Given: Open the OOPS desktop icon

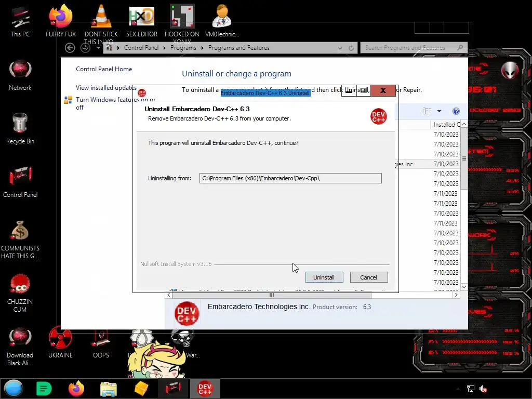Looking at the screenshot, I should (101, 343).
